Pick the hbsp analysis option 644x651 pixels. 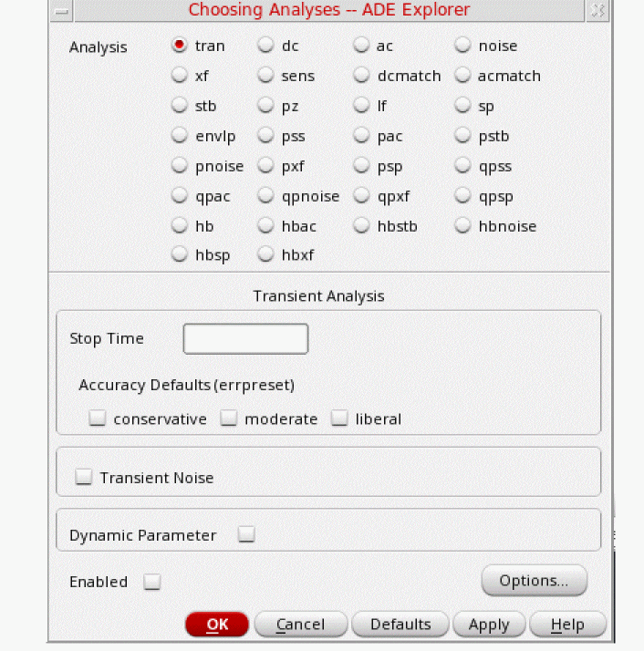point(179,254)
